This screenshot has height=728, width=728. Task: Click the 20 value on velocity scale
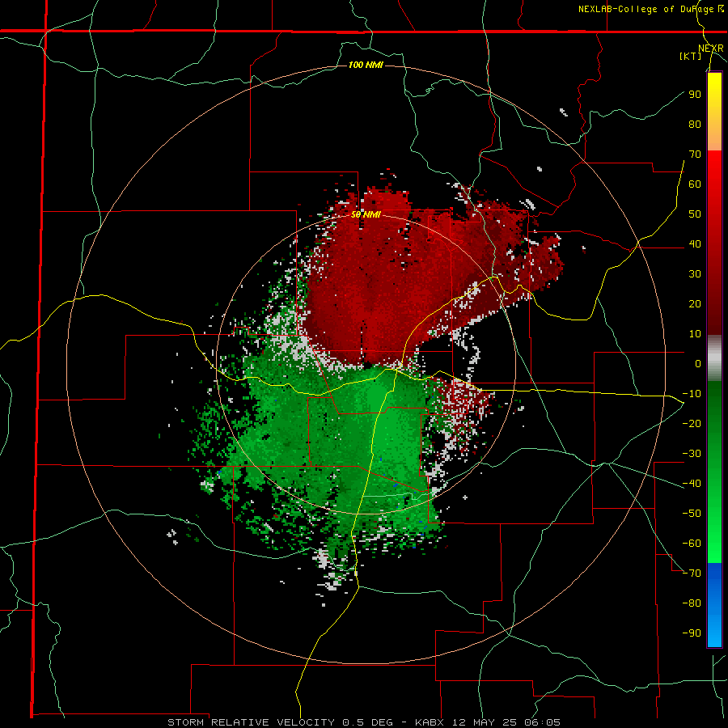(695, 304)
